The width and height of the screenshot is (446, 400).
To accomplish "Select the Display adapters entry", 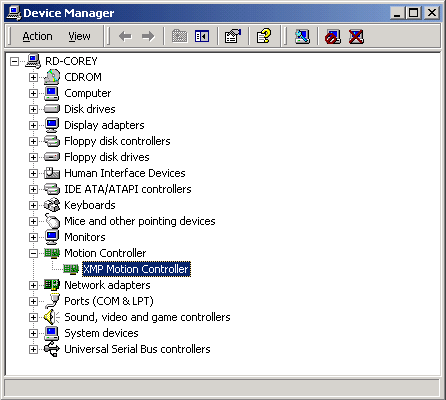I will click(x=104, y=125).
